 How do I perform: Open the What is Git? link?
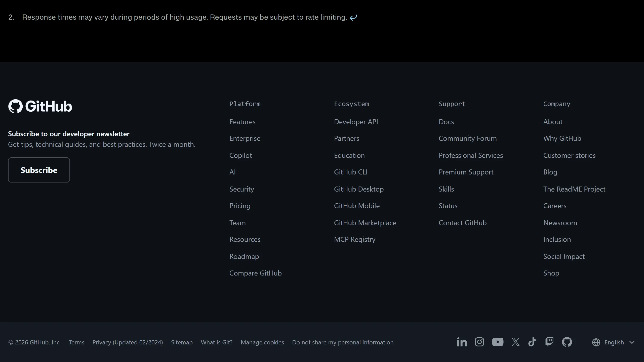tap(217, 342)
